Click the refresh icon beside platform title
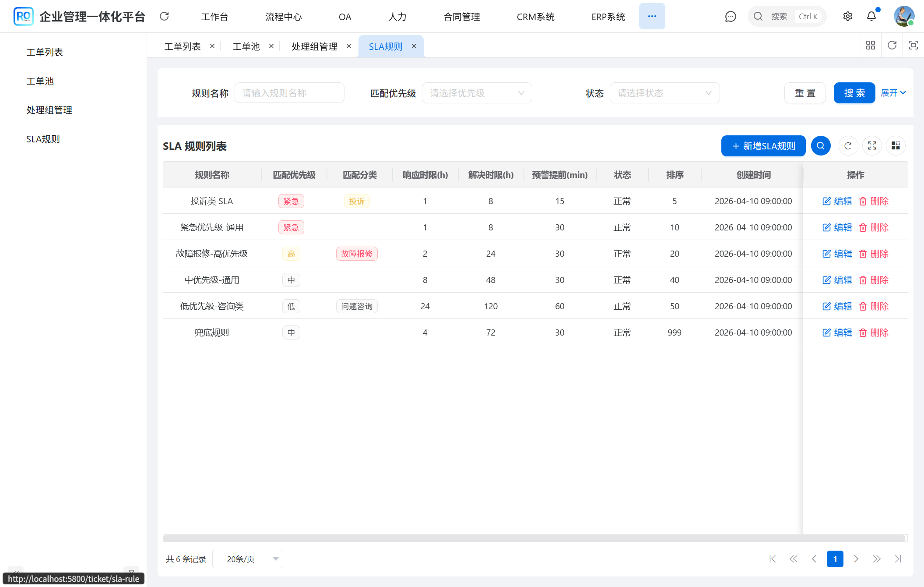924x587 pixels. pos(164,17)
